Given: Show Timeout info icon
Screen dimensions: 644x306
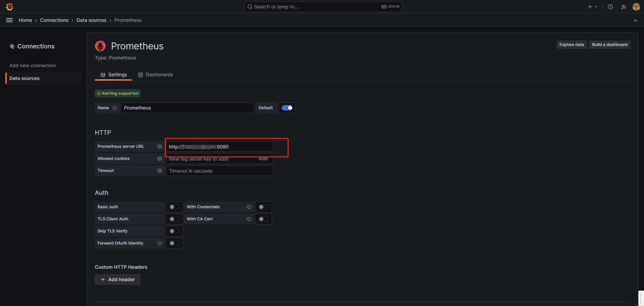Looking at the screenshot, I should 160,171.
